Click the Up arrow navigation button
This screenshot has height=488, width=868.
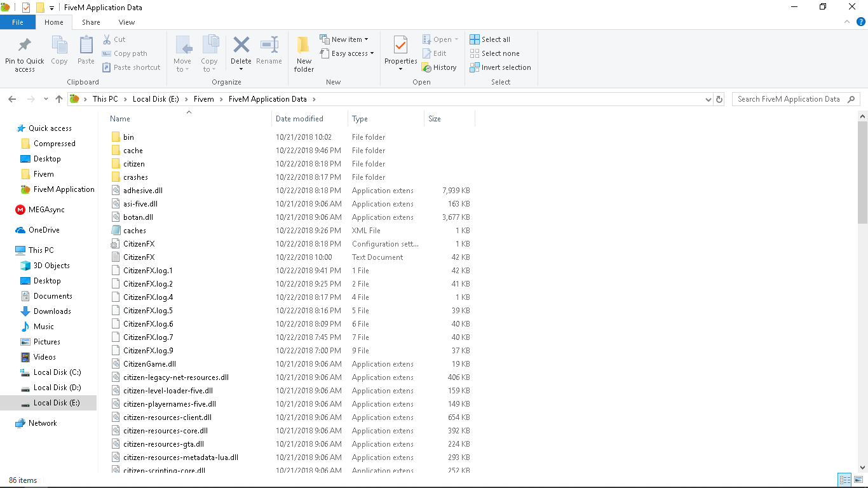tap(59, 99)
